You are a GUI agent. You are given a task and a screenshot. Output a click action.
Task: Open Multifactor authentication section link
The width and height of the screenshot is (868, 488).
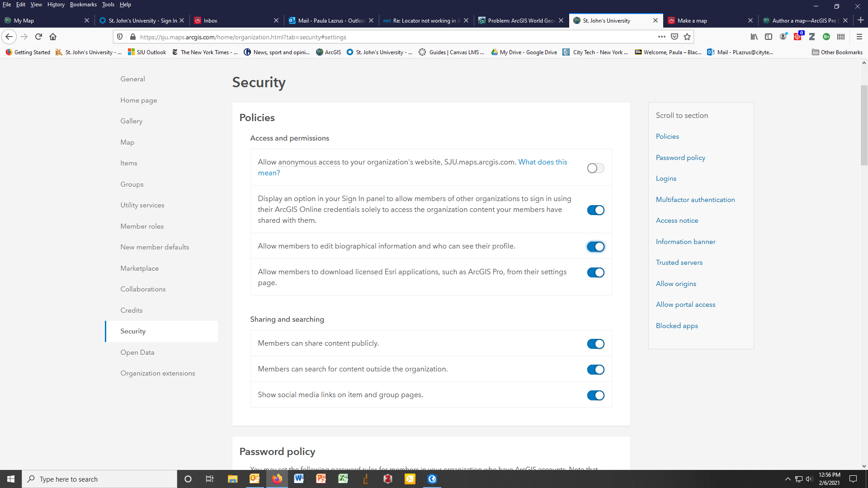click(695, 199)
